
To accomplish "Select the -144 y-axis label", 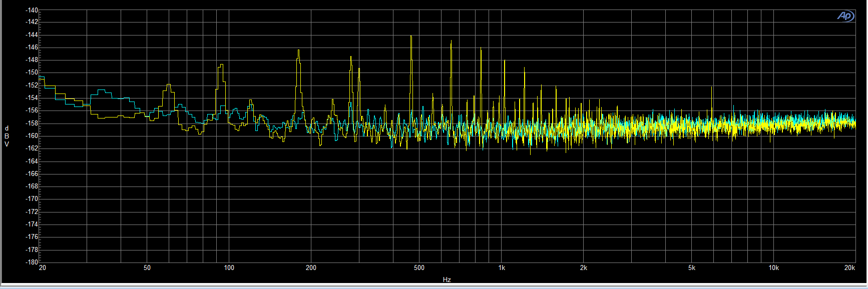I will [x=32, y=34].
